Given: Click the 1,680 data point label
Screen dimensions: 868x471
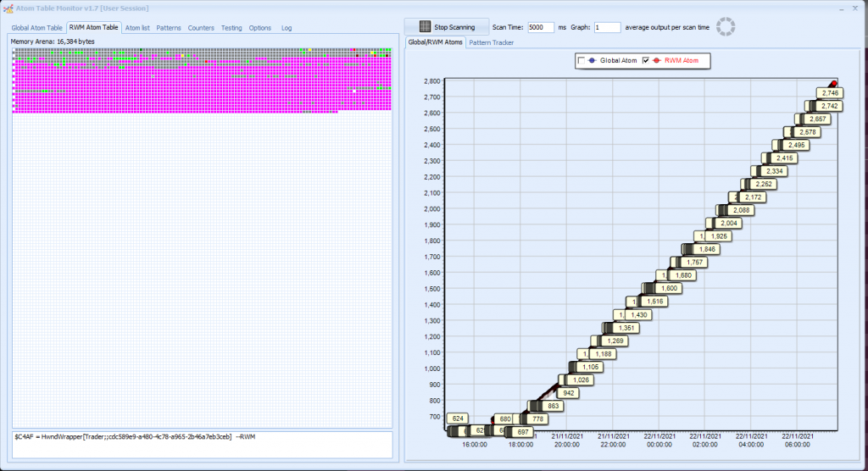Looking at the screenshot, I should click(683, 275).
